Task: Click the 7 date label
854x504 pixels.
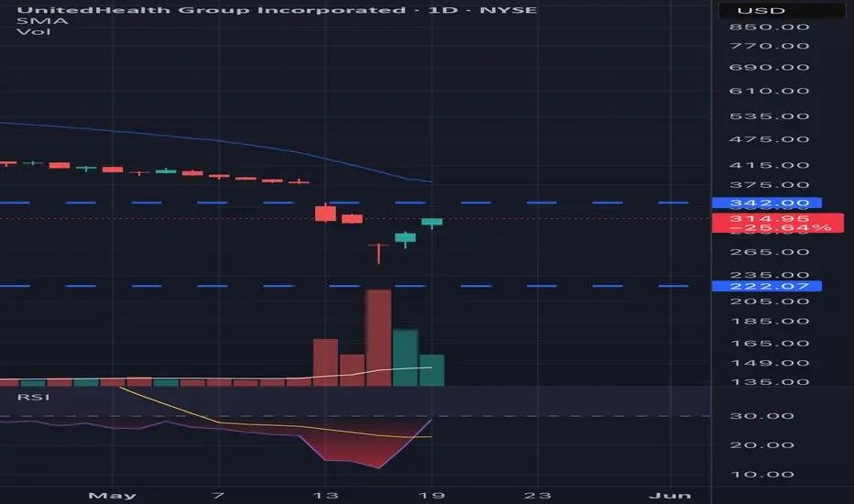Action: pyautogui.click(x=218, y=495)
